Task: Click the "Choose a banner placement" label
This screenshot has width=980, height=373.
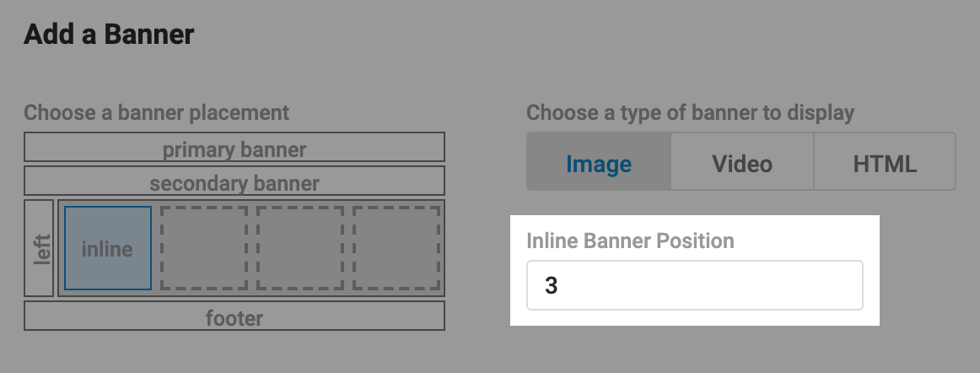Action: (156, 113)
